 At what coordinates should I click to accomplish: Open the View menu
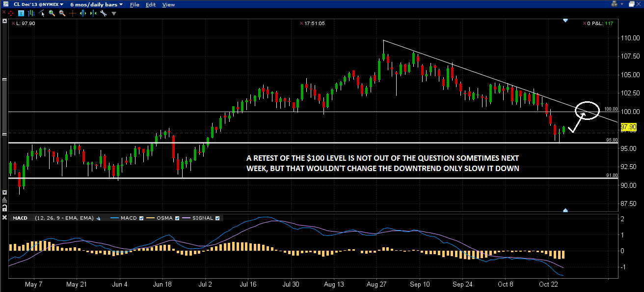(x=168, y=5)
